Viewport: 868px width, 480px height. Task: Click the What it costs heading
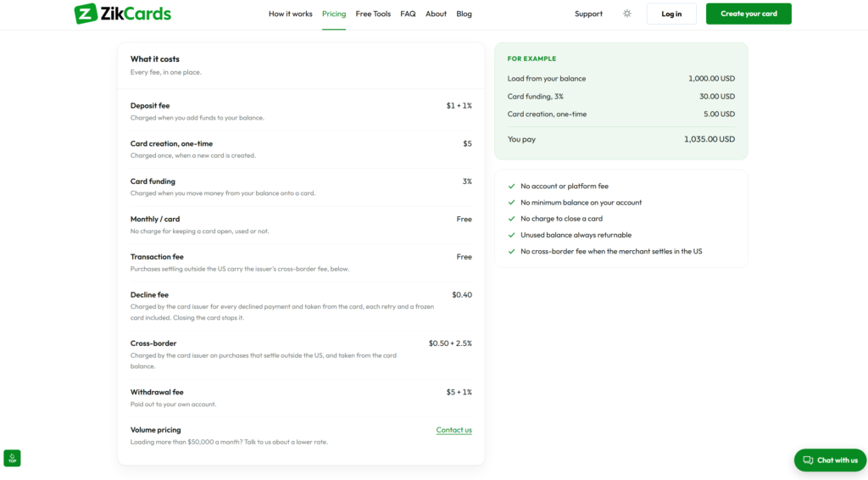pos(155,59)
